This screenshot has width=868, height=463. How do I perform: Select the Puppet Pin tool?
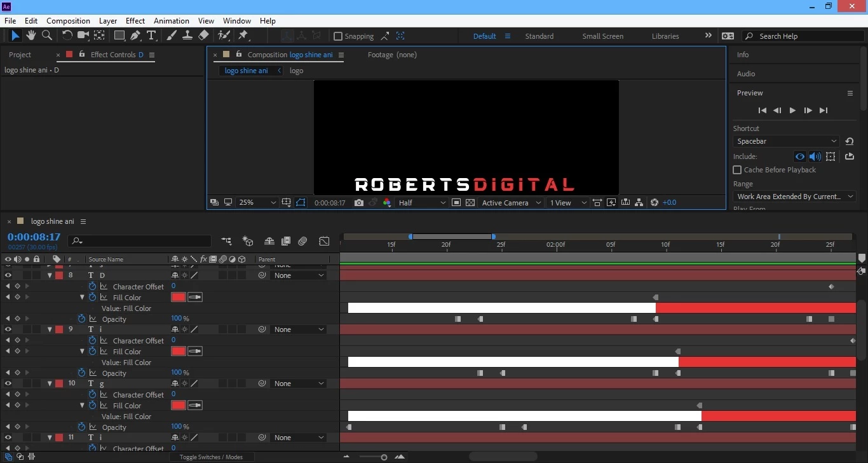[x=243, y=36]
